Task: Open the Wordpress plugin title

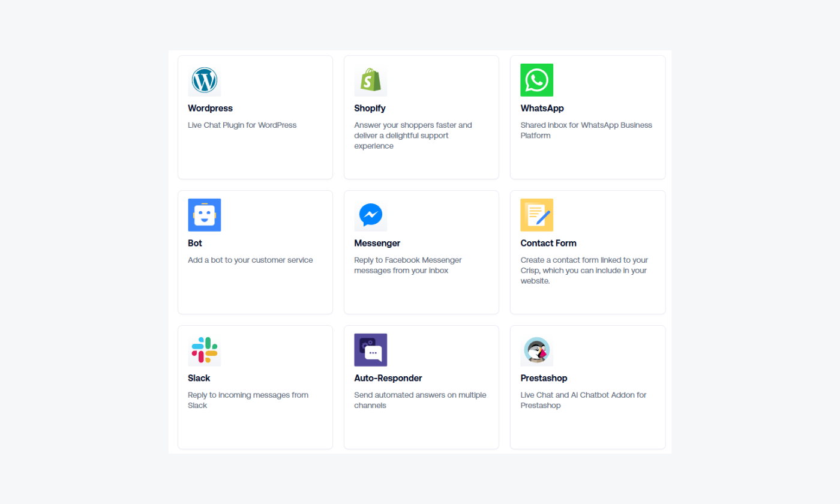Action: 210,109
